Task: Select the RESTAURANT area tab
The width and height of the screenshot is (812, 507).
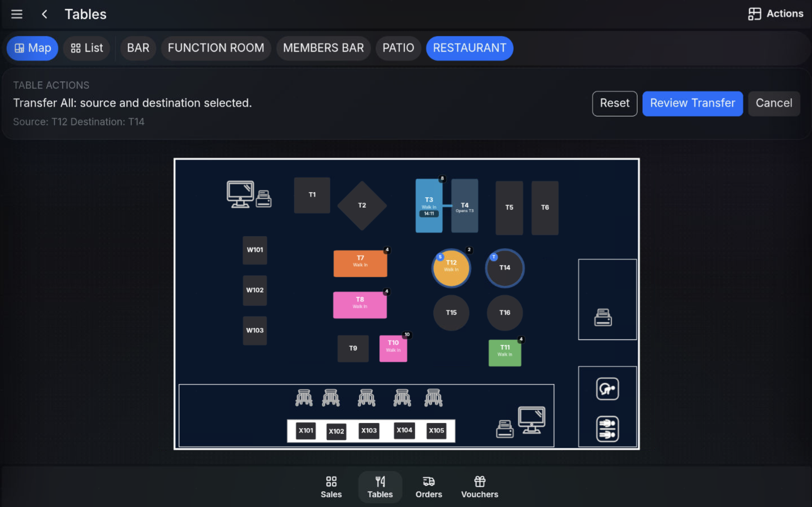Action: pyautogui.click(x=469, y=48)
